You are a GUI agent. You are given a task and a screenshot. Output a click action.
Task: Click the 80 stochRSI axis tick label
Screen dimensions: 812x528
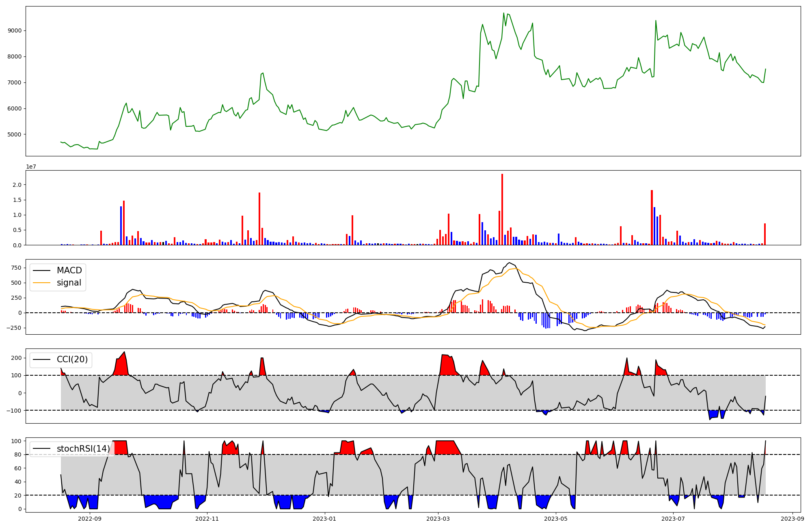coord(18,455)
